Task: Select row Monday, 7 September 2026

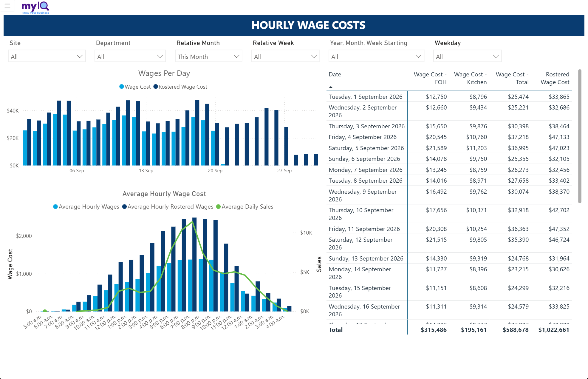Action: [449, 170]
